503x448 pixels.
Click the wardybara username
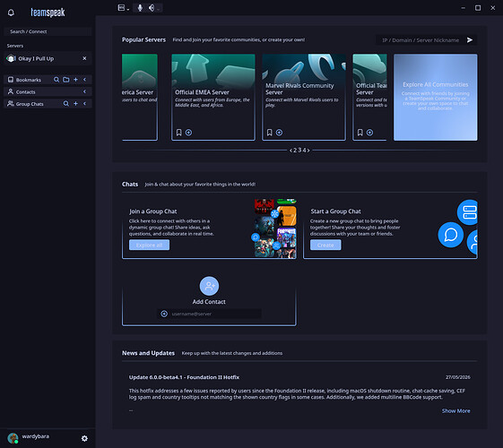click(36, 436)
